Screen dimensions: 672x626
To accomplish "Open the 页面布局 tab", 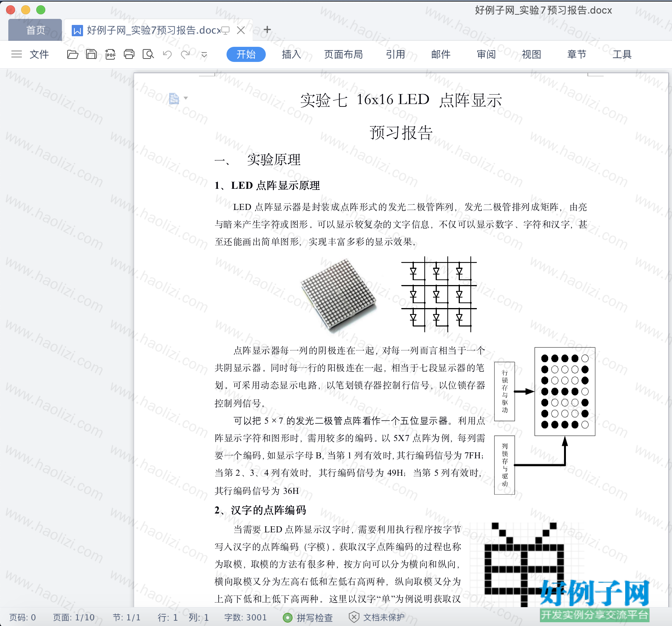I will coord(344,54).
